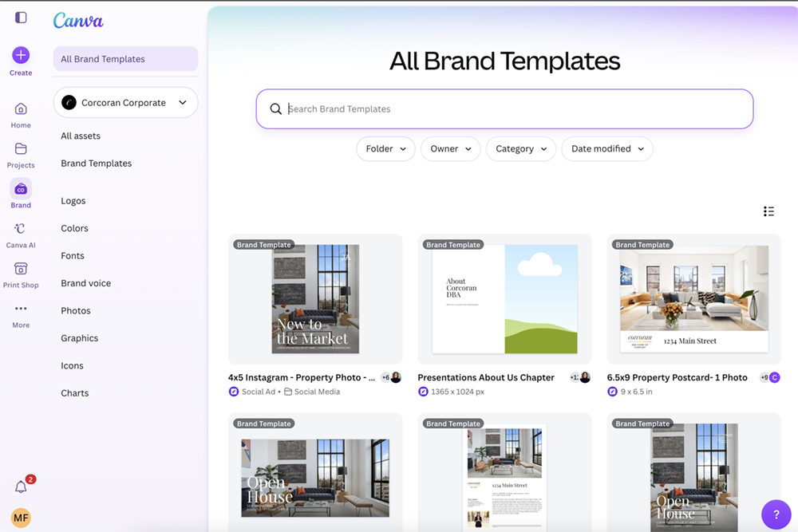The height and width of the screenshot is (532, 798).
Task: Open property flyer document thumbnail in second row
Action: (505, 472)
